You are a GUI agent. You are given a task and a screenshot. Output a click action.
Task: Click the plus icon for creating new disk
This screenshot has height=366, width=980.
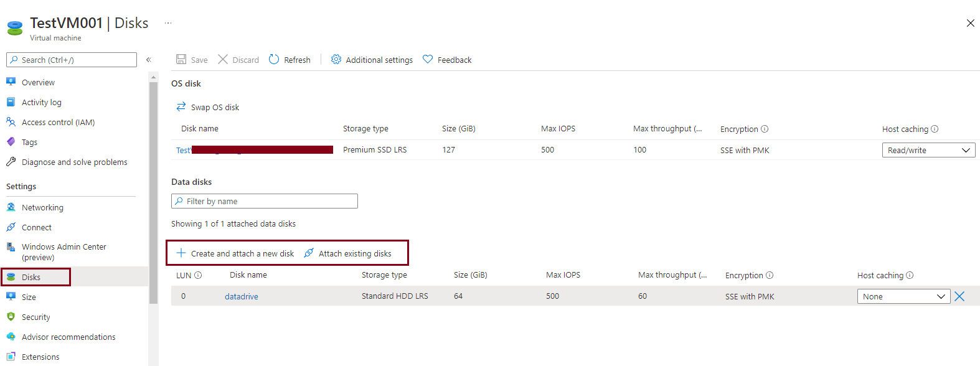pos(181,253)
